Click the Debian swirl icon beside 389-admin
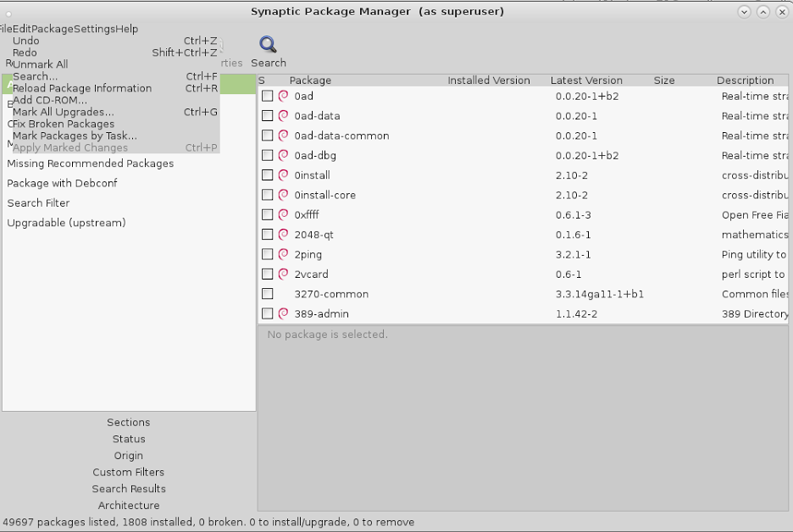Screen dimensions: 793x532 [283, 313]
